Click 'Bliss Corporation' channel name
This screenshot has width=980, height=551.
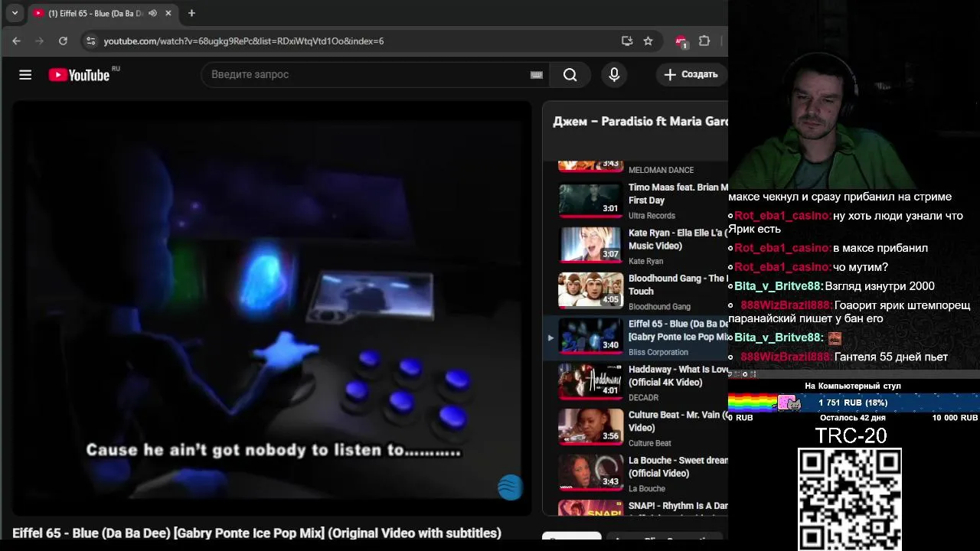[658, 352]
